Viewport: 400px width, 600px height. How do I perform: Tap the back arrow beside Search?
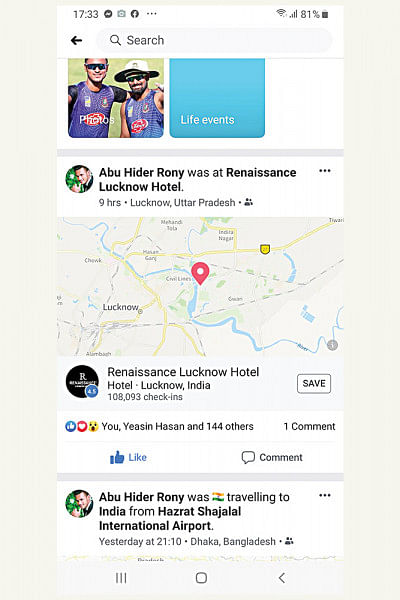coord(76,40)
